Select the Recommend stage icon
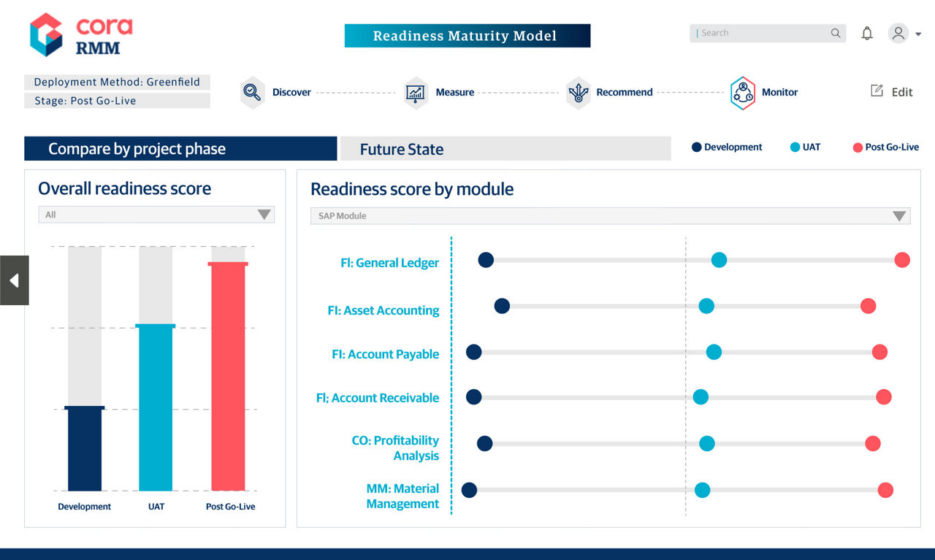The height and width of the screenshot is (560, 935). (x=579, y=93)
